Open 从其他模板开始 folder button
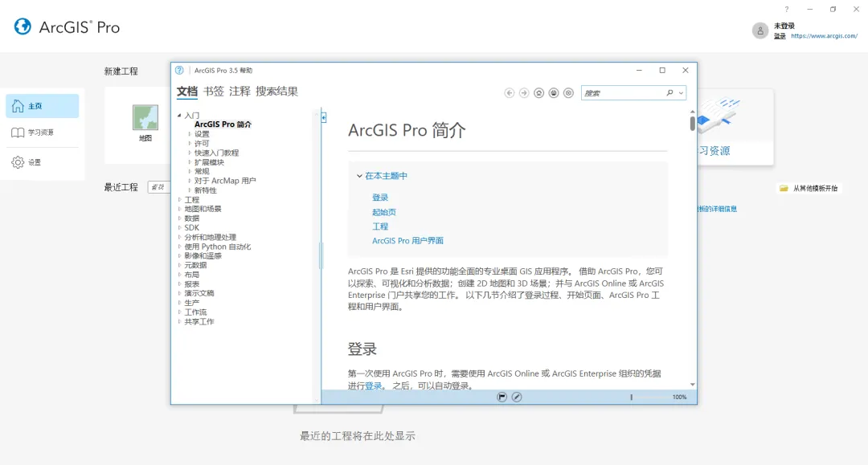The height and width of the screenshot is (465, 868). [809, 189]
